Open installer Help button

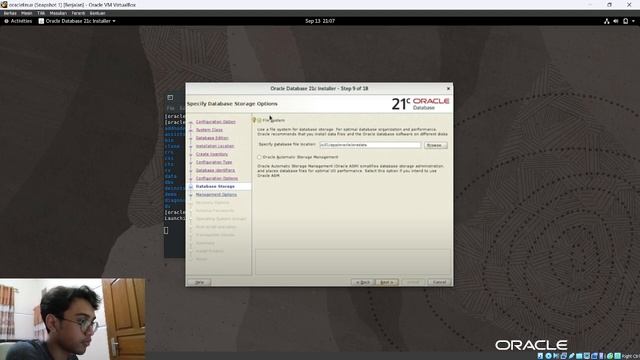(x=199, y=282)
